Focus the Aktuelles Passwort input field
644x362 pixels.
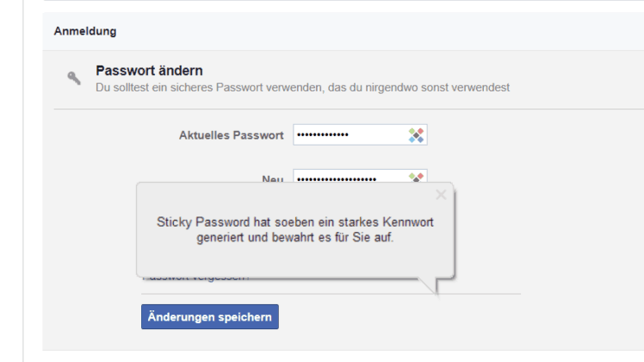point(360,135)
